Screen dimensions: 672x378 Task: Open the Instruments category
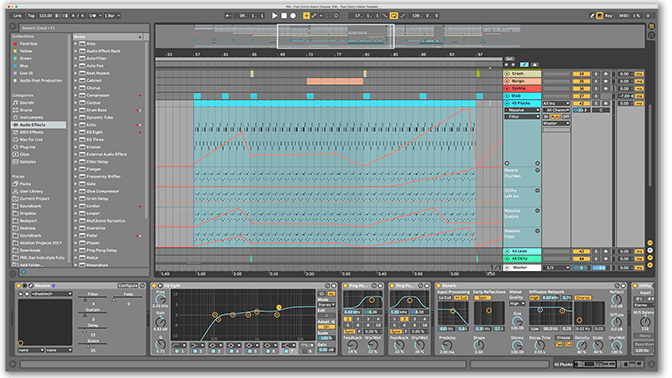coord(31,117)
